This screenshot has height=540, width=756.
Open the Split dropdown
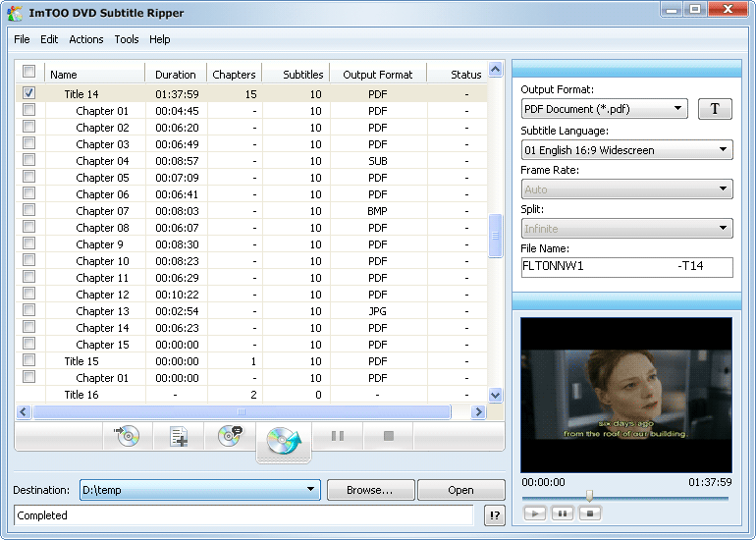coord(626,229)
